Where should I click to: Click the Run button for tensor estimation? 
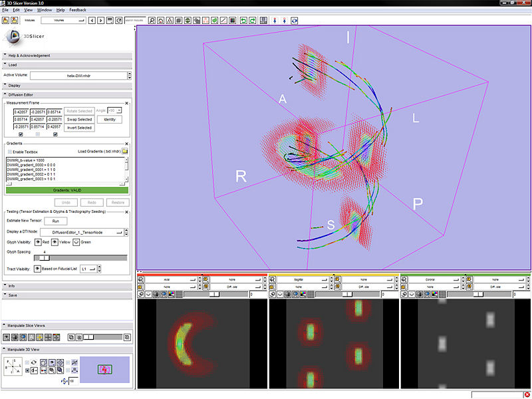coord(56,221)
